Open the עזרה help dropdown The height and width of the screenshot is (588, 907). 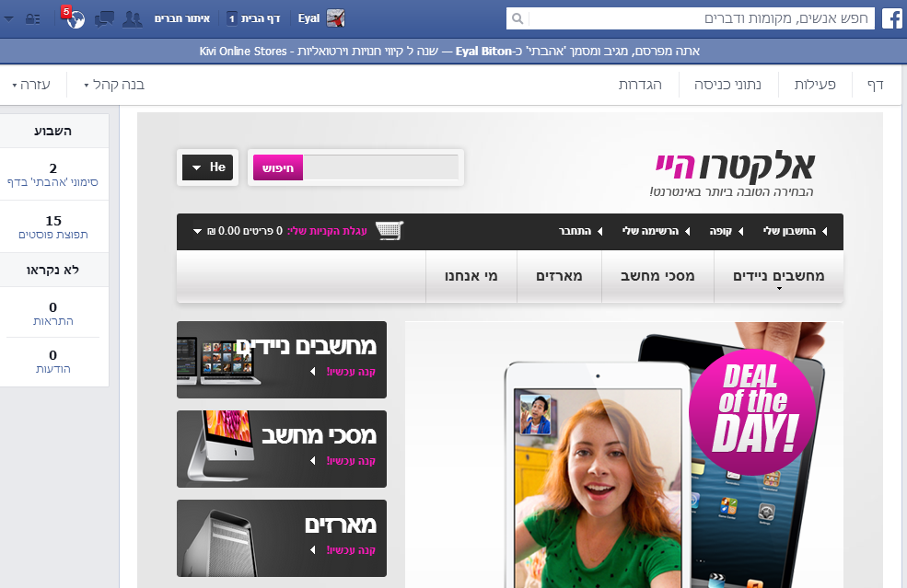[x=32, y=85]
